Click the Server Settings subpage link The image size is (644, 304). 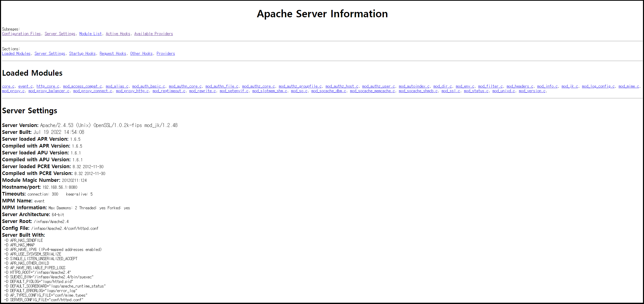coord(60,34)
